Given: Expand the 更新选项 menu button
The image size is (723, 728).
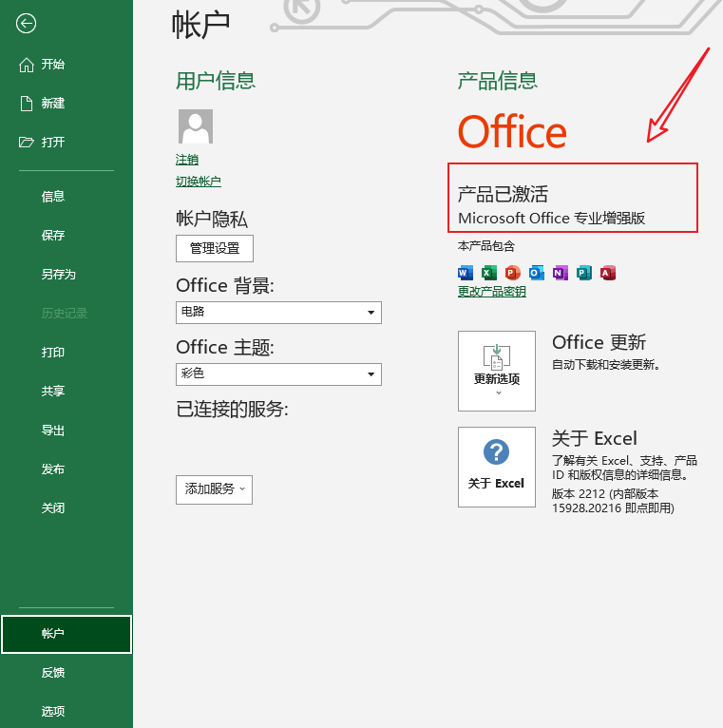Looking at the screenshot, I should tap(496, 371).
